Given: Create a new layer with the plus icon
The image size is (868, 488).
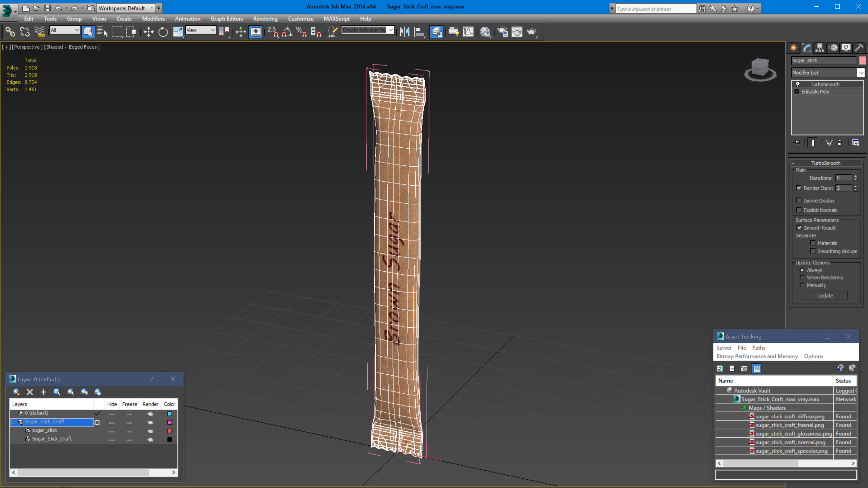Looking at the screenshot, I should point(43,392).
